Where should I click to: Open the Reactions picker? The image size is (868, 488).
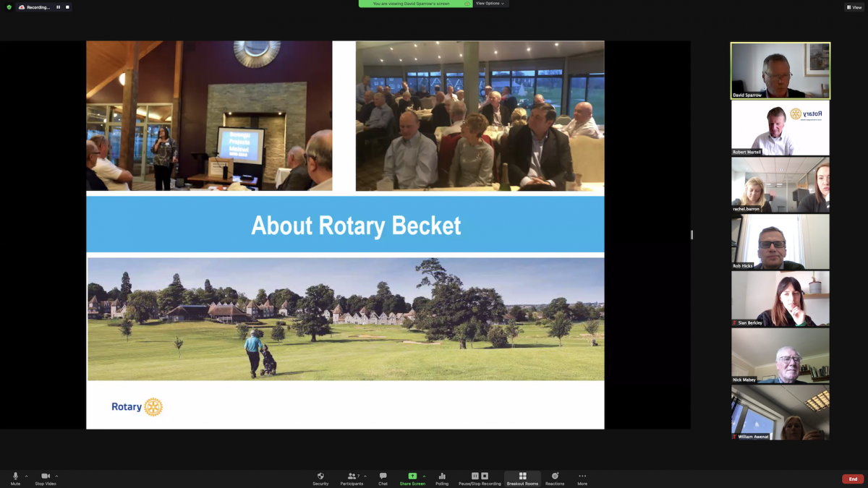point(555,479)
